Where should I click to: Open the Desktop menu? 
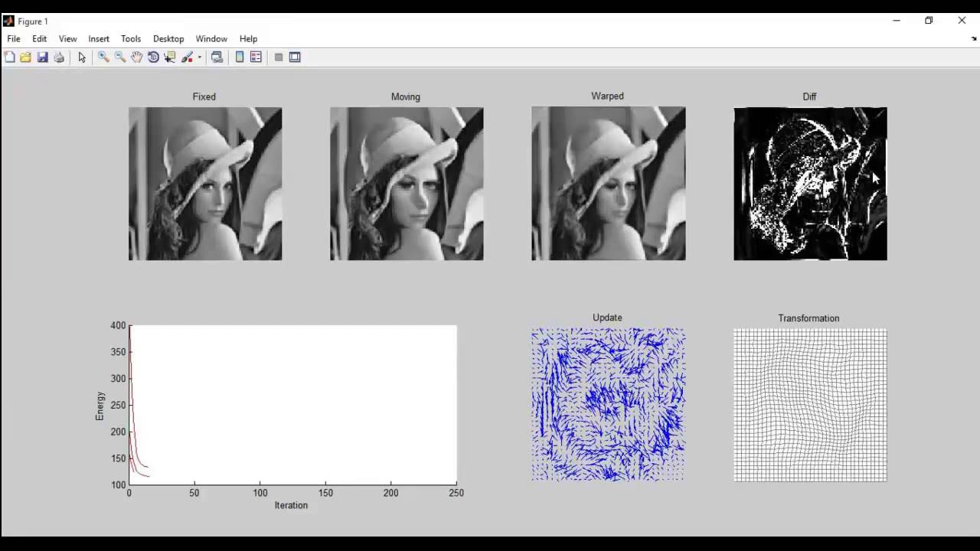(x=168, y=39)
